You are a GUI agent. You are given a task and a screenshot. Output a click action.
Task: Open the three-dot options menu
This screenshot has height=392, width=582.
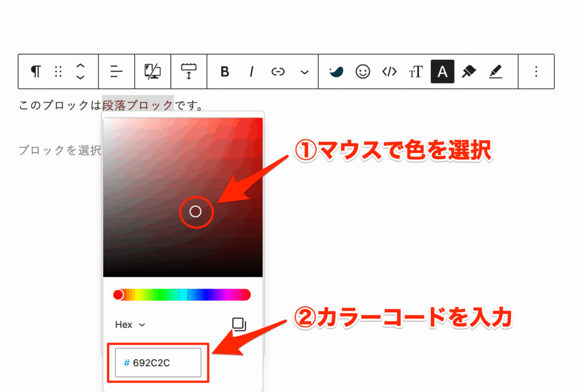535,71
